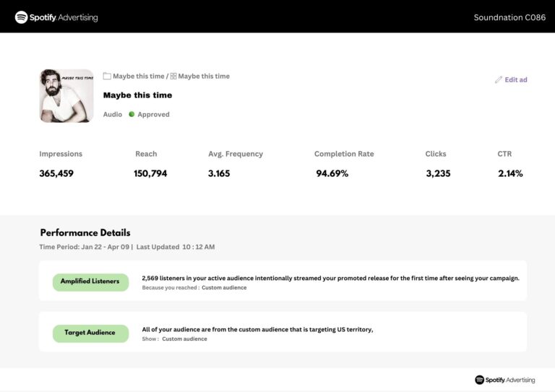
Task: Select the Avg. Frequency label
Action: [236, 154]
